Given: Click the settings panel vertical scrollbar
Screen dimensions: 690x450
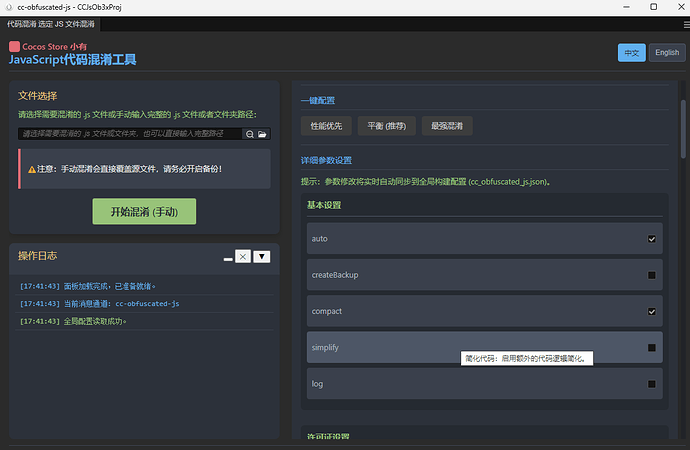Looking at the screenshot, I should tap(683, 129).
